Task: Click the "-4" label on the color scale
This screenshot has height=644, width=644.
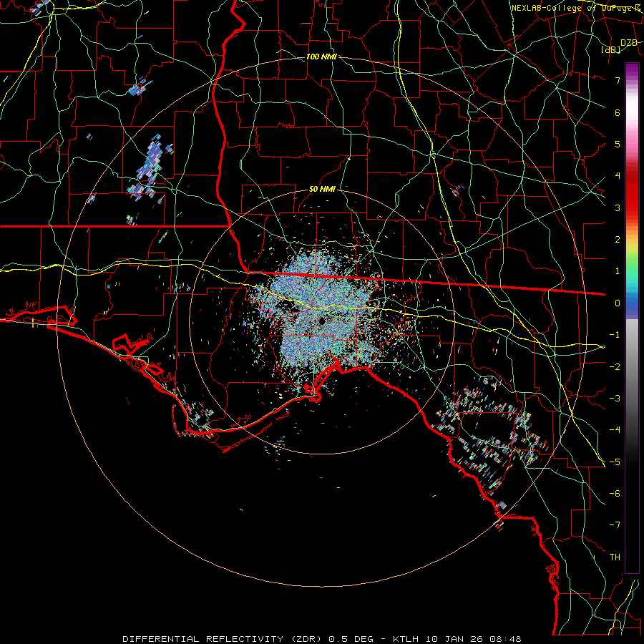Action: (615, 430)
